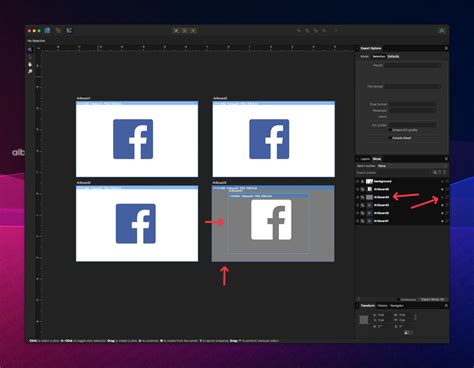Toggle visibility dot for the Artboard2 slice

tap(442, 213)
